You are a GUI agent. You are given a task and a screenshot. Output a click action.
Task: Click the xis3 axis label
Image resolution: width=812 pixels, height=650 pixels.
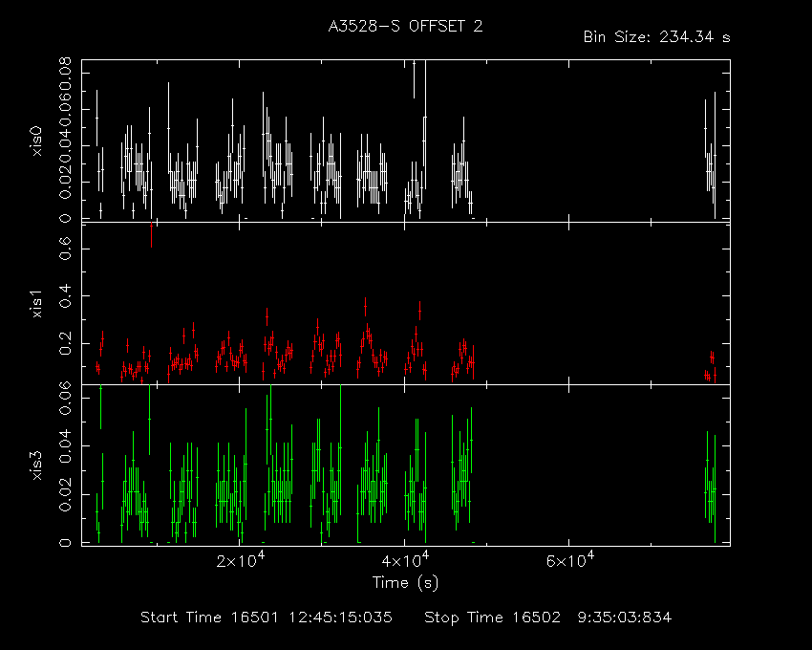click(x=36, y=466)
